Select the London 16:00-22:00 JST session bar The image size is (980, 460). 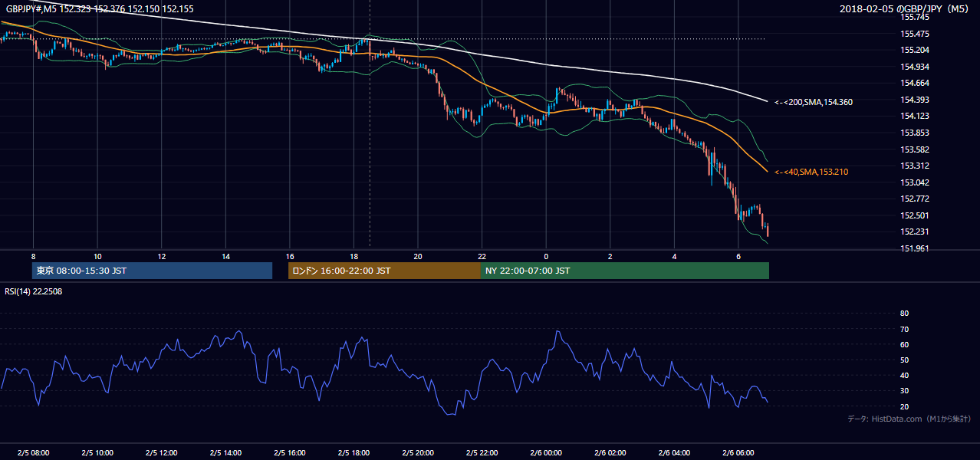point(384,271)
